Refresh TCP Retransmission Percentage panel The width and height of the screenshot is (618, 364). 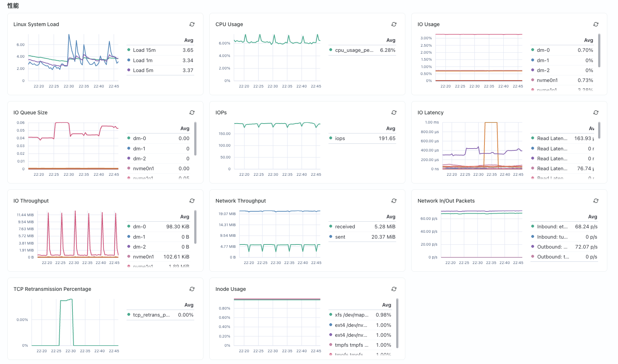[x=192, y=289]
